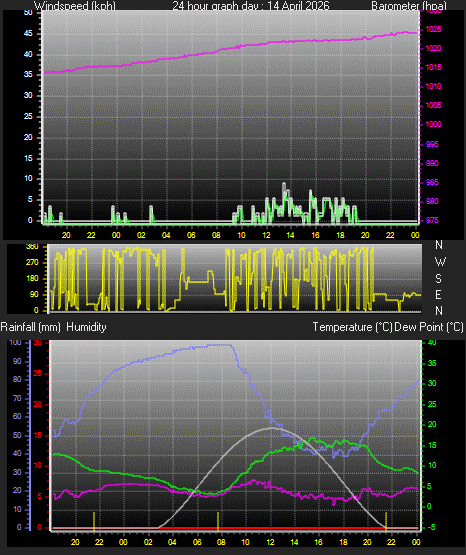The image size is (466, 555).
Task: Click the W compass label beside direction chart
Action: (x=440, y=262)
